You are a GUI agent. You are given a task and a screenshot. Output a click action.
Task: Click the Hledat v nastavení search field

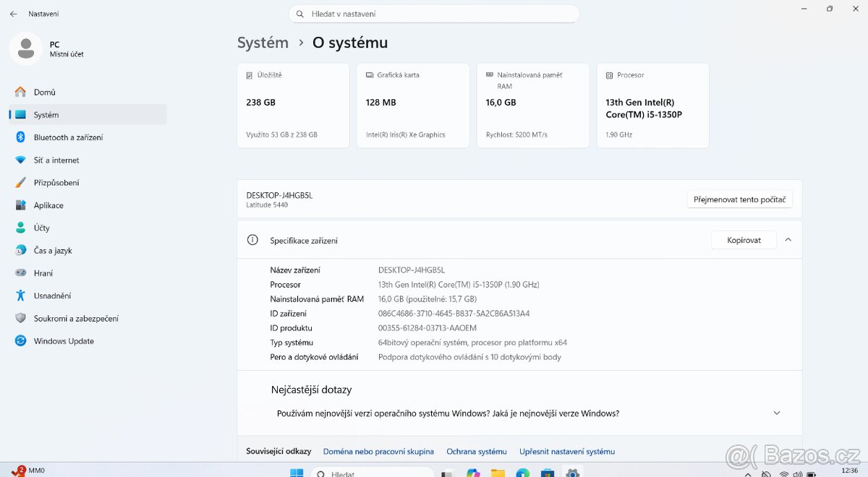pyautogui.click(x=434, y=13)
